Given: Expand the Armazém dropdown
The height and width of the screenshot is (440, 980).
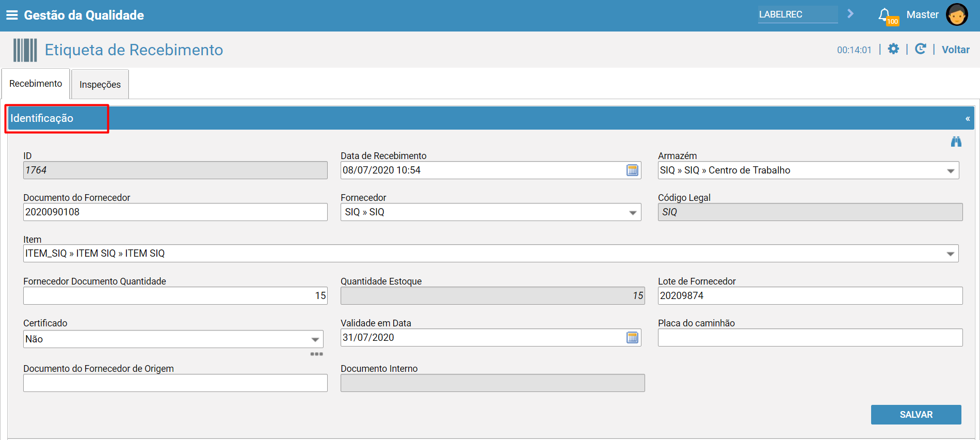Looking at the screenshot, I should (x=951, y=171).
